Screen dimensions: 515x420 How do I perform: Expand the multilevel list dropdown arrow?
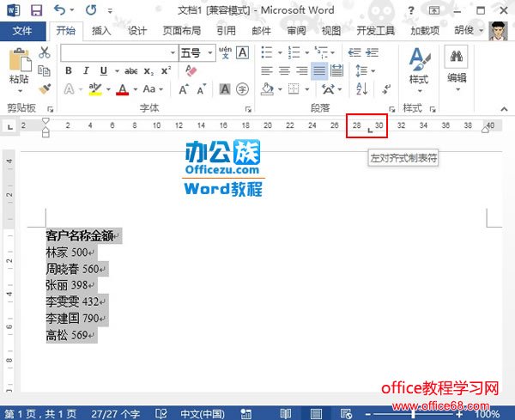[333, 52]
